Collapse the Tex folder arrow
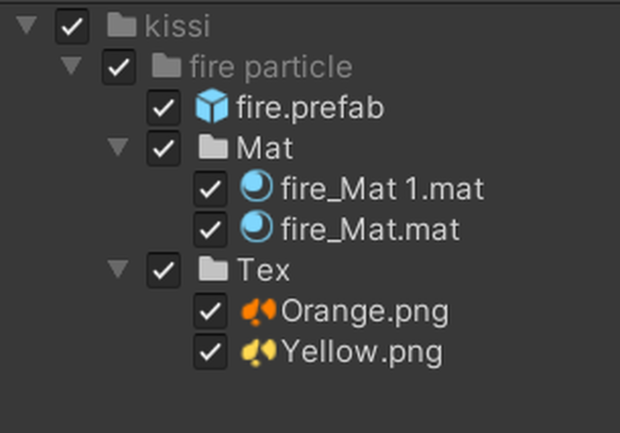The height and width of the screenshot is (433, 620). click(x=118, y=268)
